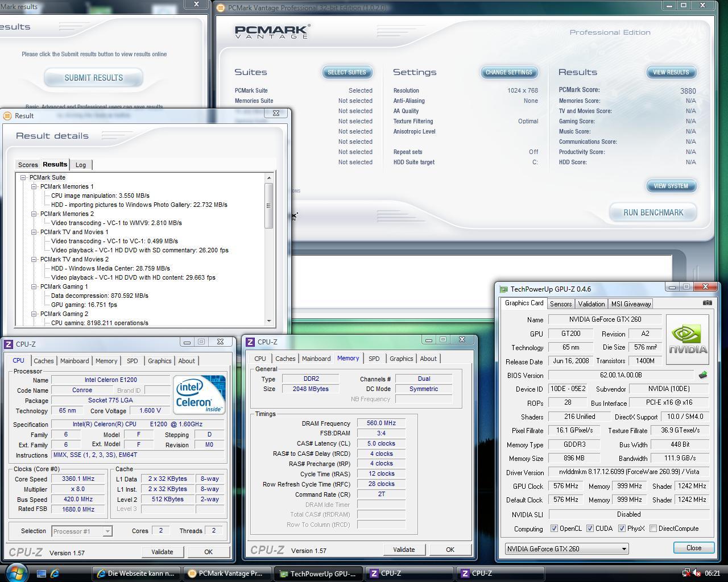Toggle the OpenCL checkbox in GPU-Z
This screenshot has width=728, height=582.
(554, 529)
